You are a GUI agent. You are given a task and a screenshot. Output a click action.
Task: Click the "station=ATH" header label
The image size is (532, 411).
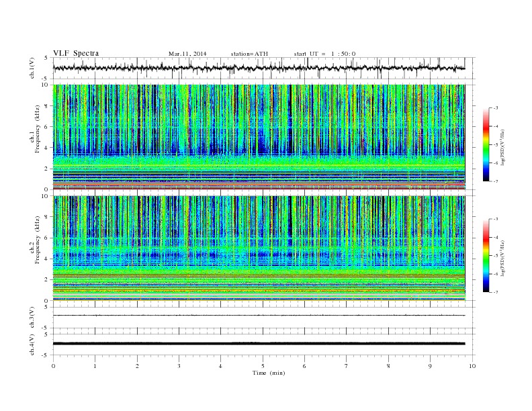click(x=249, y=54)
